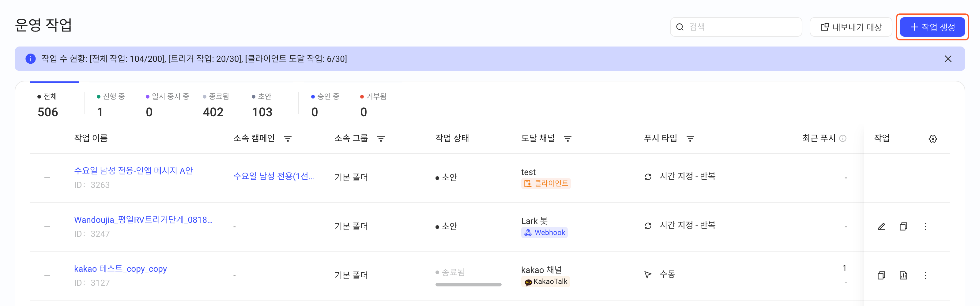This screenshot has width=980, height=306.
Task: Click the 검색 search input field
Action: click(x=736, y=27)
